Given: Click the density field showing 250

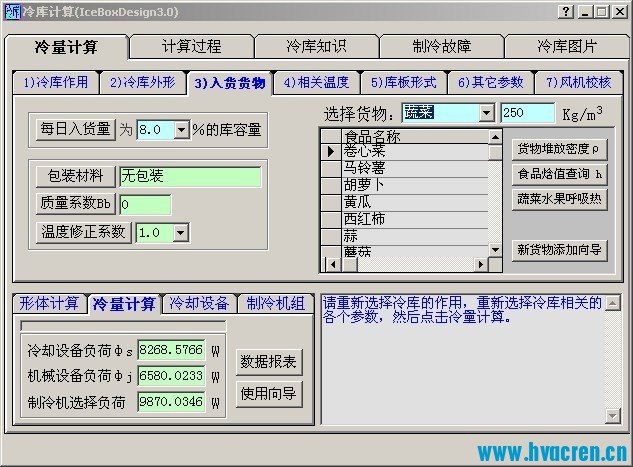Looking at the screenshot, I should coord(528,113).
